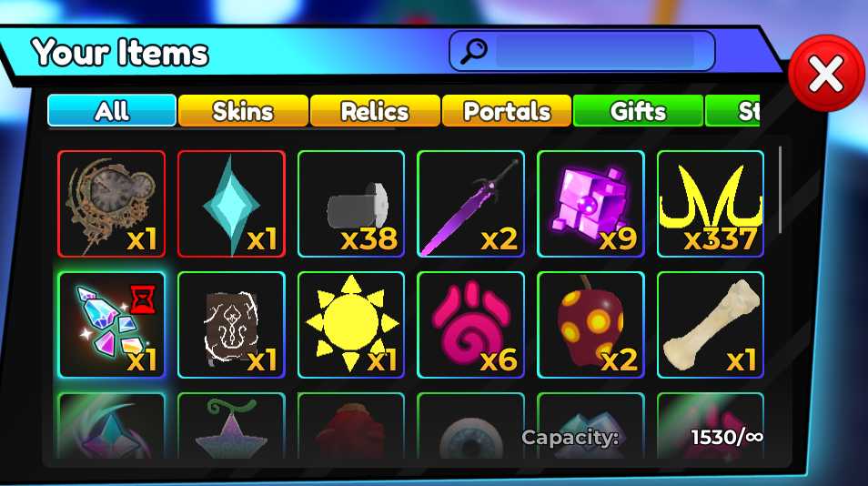
Task: Open the Portals tab
Action: (x=507, y=111)
